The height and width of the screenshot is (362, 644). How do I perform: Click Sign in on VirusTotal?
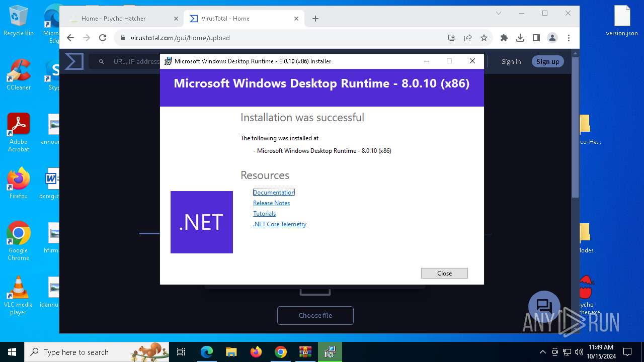(x=511, y=61)
